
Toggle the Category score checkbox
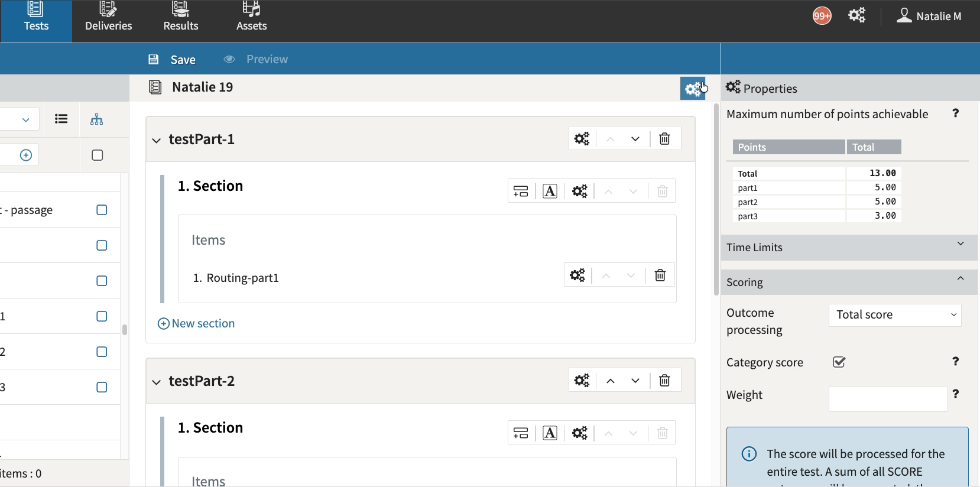click(839, 362)
